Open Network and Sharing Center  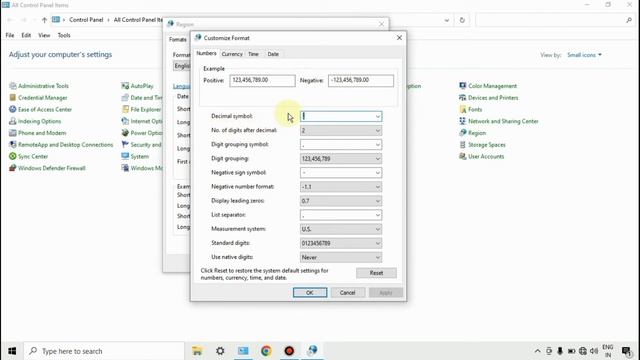[x=498, y=121]
